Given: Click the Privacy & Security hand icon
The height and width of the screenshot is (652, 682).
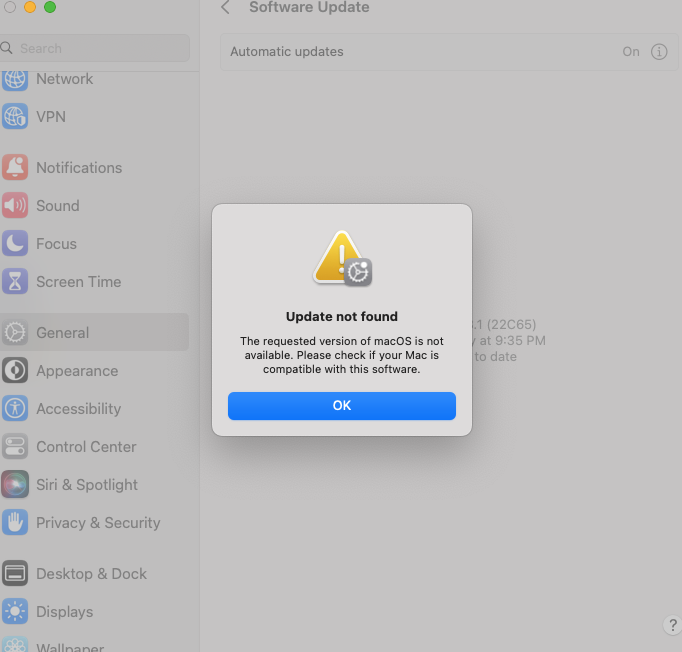Looking at the screenshot, I should coord(15,522).
